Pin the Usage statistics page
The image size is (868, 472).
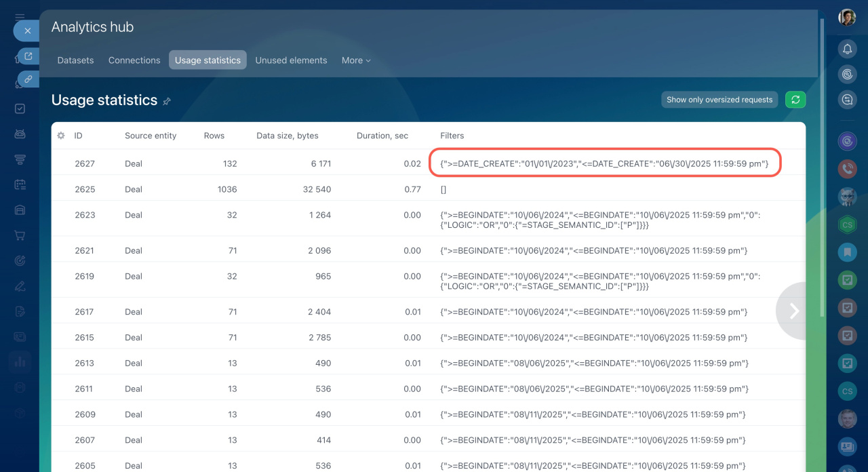pos(167,101)
